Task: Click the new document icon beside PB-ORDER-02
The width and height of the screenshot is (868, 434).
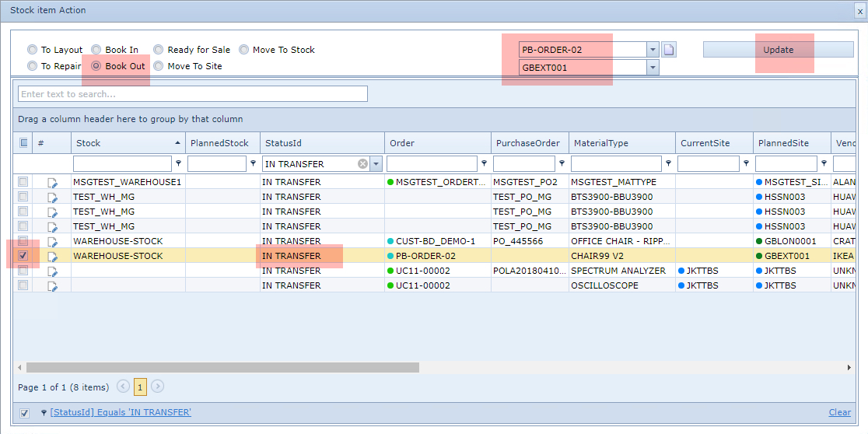Action: tap(669, 50)
